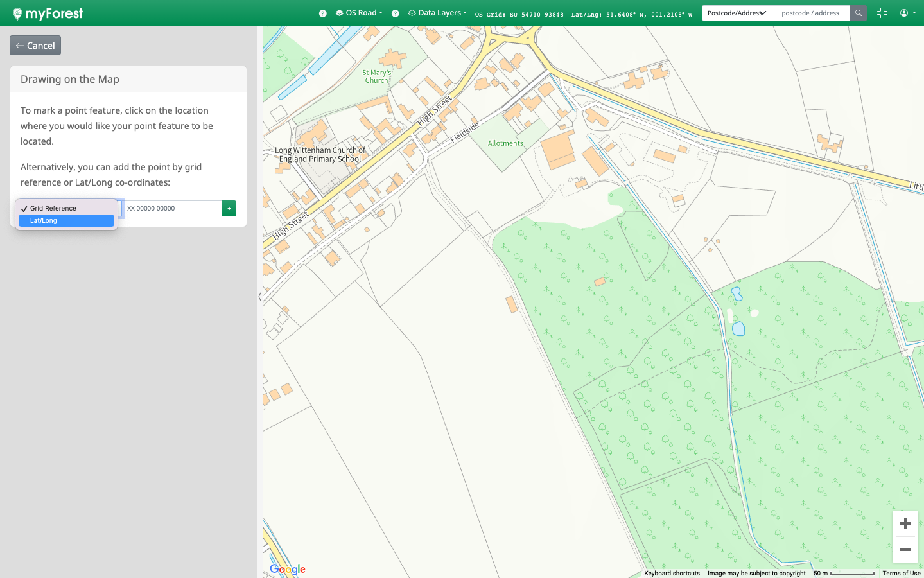This screenshot has width=924, height=578.
Task: Select Lat/Long option in the list
Action: pyautogui.click(x=66, y=220)
